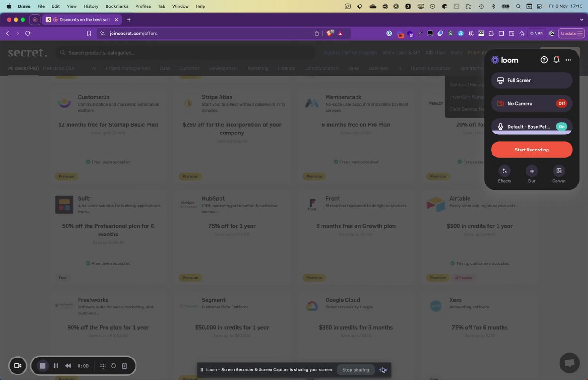
Task: Click the Bluetooth menu bar icon
Action: (493, 6)
